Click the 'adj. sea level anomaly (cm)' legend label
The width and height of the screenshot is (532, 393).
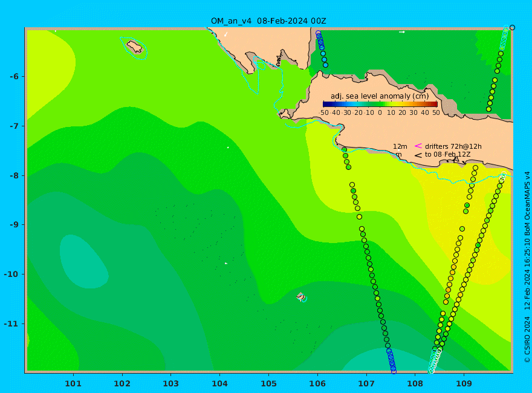pos(380,96)
